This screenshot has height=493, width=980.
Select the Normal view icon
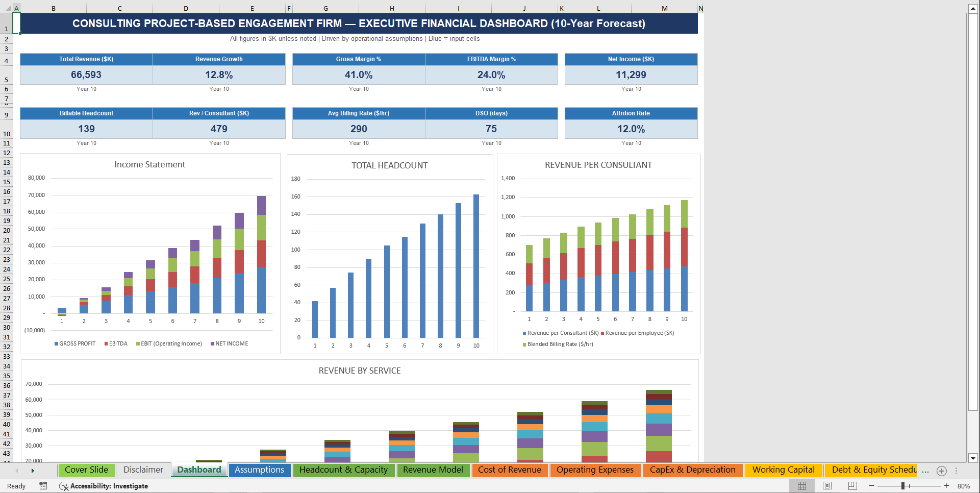click(802, 485)
